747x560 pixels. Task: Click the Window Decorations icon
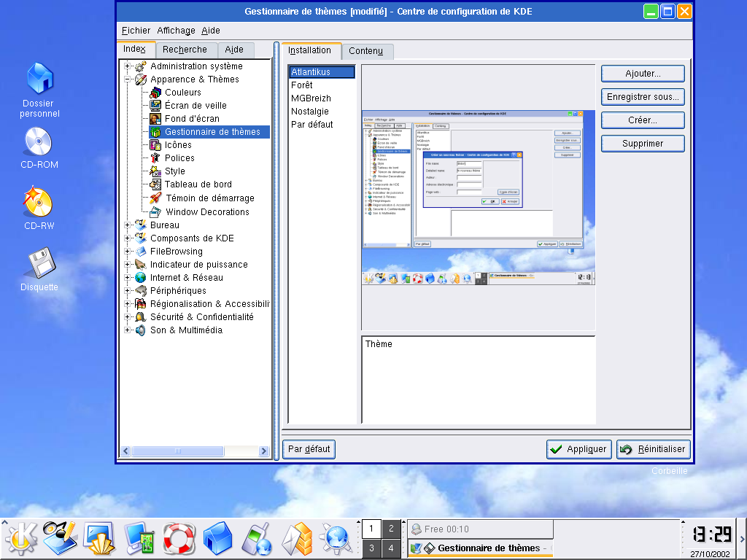[155, 212]
